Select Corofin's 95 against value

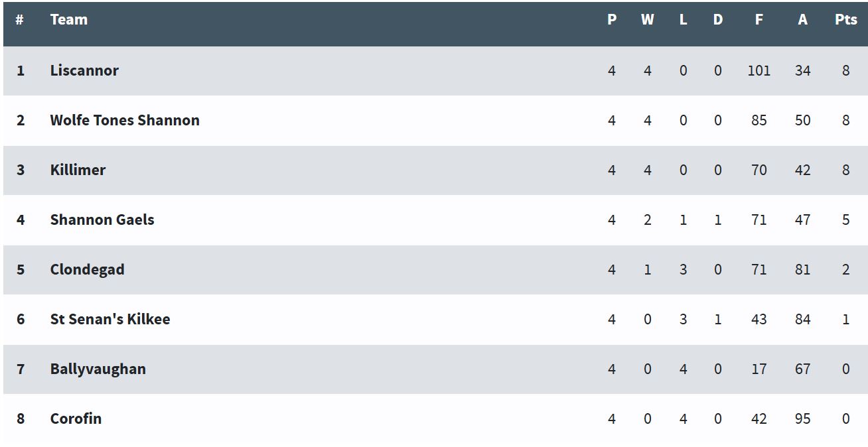pyautogui.click(x=802, y=418)
